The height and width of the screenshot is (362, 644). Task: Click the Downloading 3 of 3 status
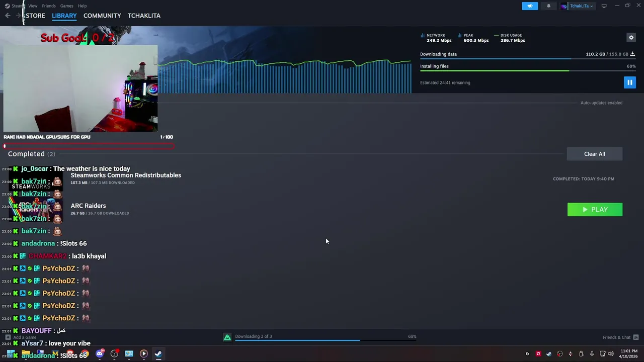point(253,336)
